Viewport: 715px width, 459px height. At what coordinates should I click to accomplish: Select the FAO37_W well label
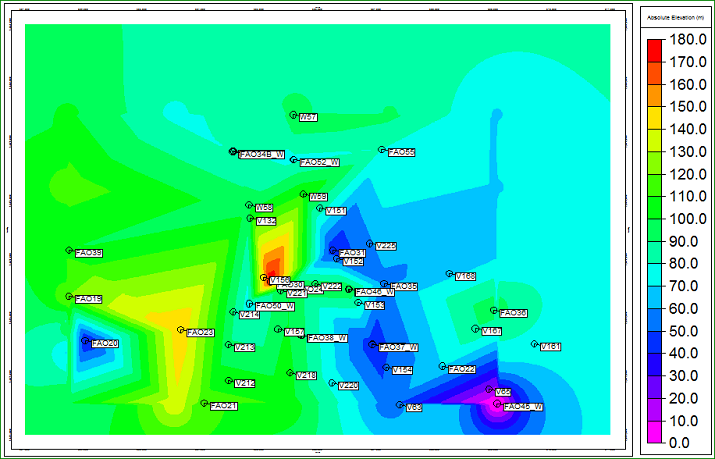(x=399, y=347)
